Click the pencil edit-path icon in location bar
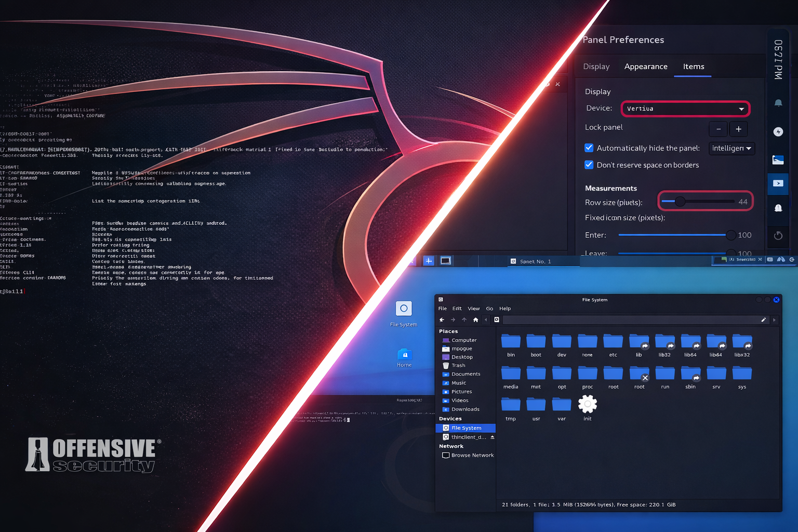The height and width of the screenshot is (532, 798). (763, 320)
